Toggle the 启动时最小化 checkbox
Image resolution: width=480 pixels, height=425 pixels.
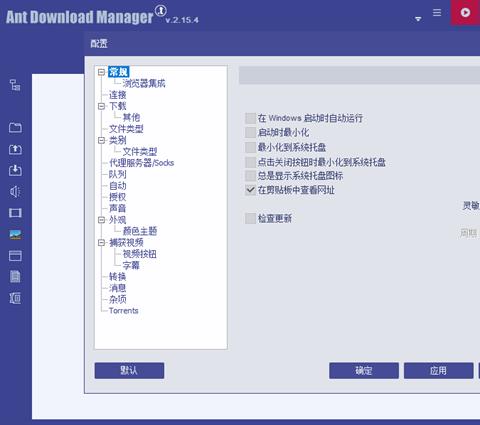(250, 132)
